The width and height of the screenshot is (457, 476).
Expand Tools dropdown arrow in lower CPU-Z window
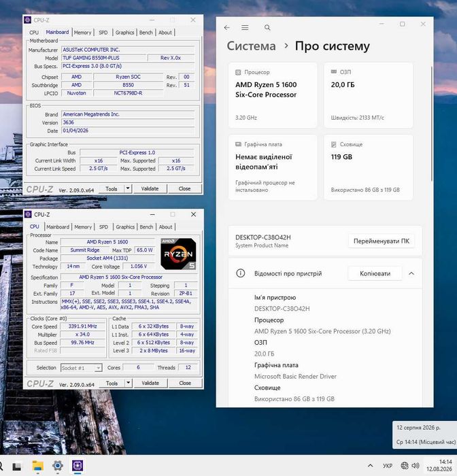tap(129, 383)
